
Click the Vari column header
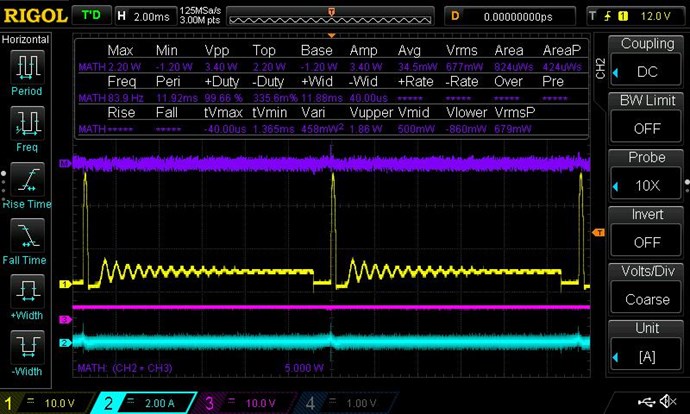[313, 113]
